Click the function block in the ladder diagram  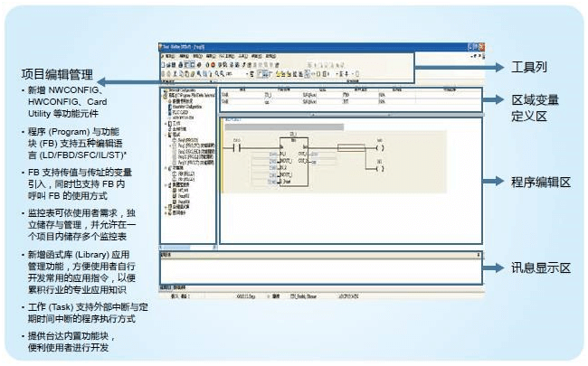click(293, 163)
